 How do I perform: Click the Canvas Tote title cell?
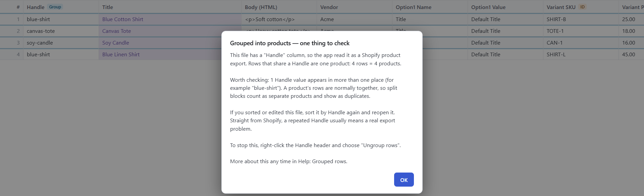160,31
